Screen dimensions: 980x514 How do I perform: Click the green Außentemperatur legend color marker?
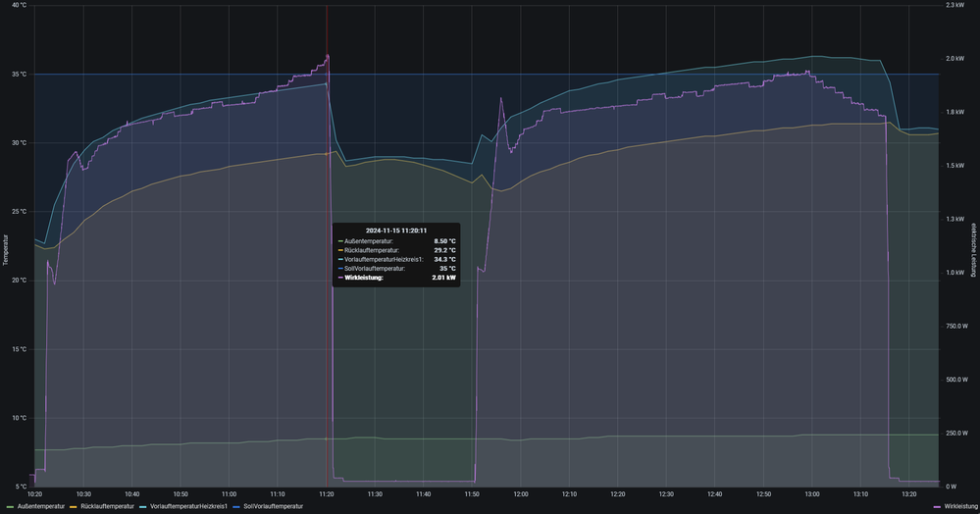point(10,506)
